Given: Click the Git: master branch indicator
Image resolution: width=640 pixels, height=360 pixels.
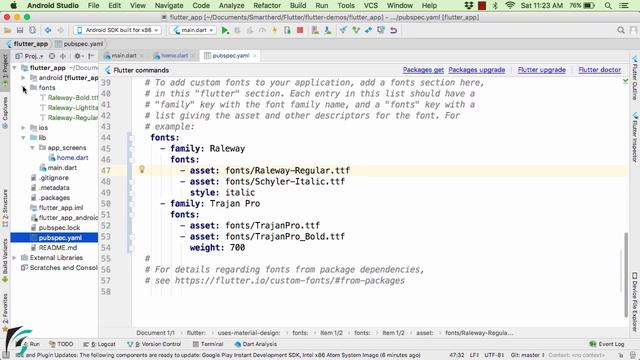Looking at the screenshot, I should click(x=526, y=355).
